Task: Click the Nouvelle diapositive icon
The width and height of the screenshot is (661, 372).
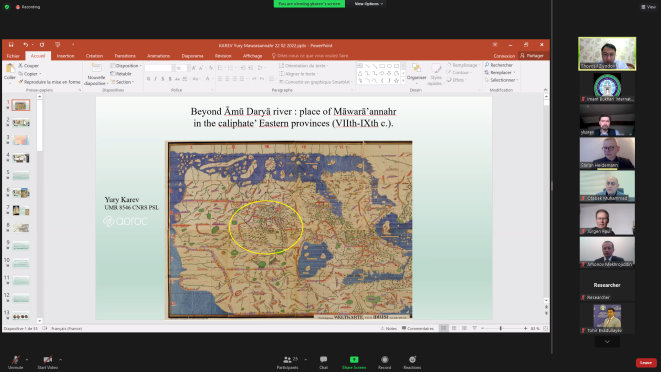Action: click(96, 68)
